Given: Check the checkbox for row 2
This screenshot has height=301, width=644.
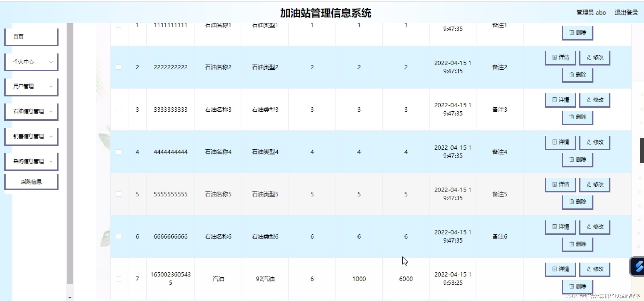Looking at the screenshot, I should (x=118, y=67).
